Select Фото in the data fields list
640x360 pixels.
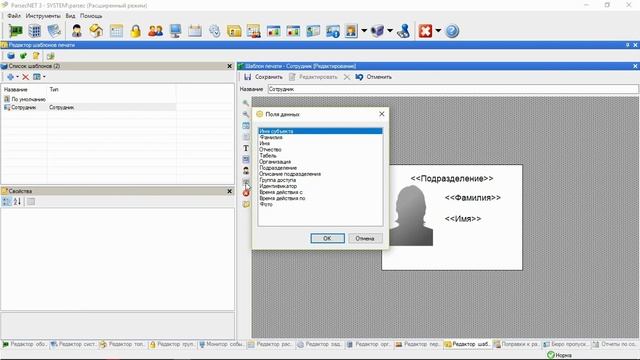click(266, 204)
